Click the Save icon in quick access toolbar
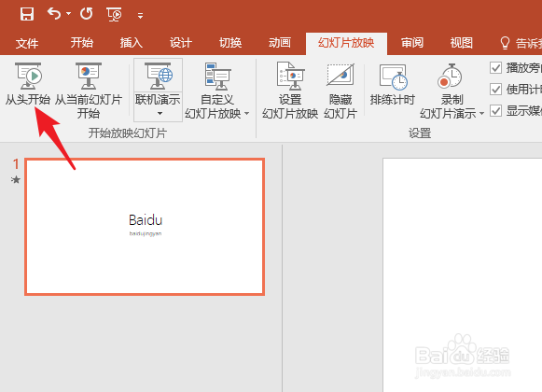This screenshot has height=392, width=542. point(27,14)
